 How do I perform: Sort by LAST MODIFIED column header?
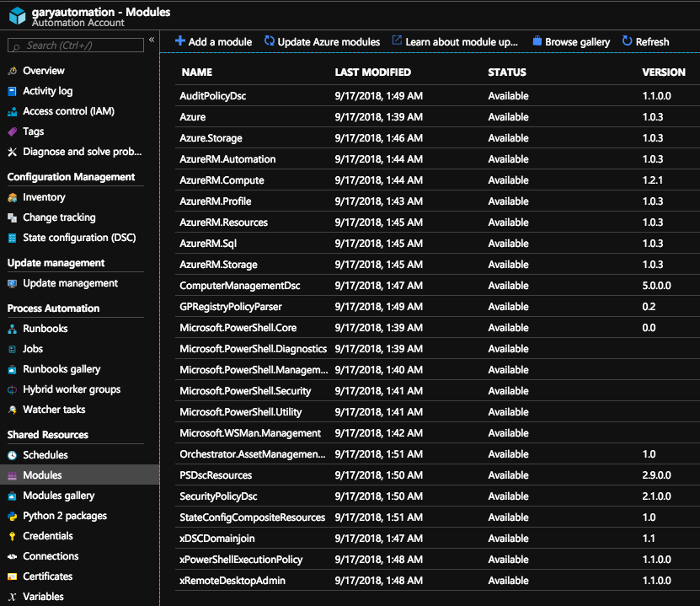click(373, 72)
